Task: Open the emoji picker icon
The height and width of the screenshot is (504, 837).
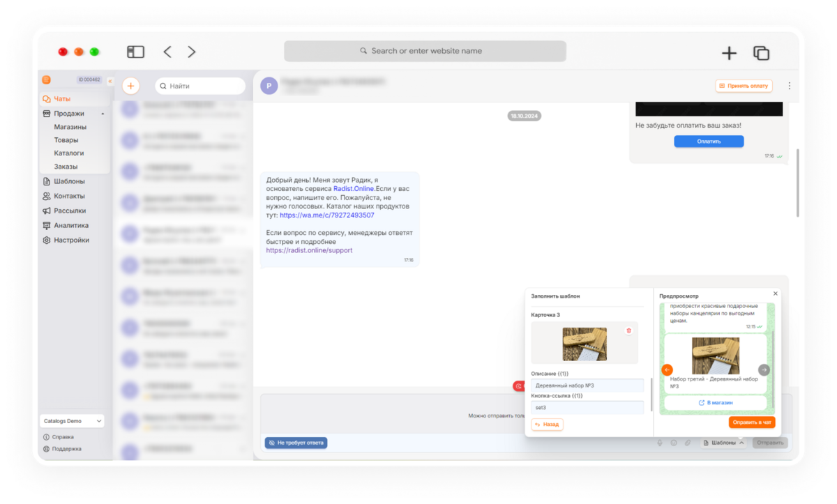Action: coord(674,443)
